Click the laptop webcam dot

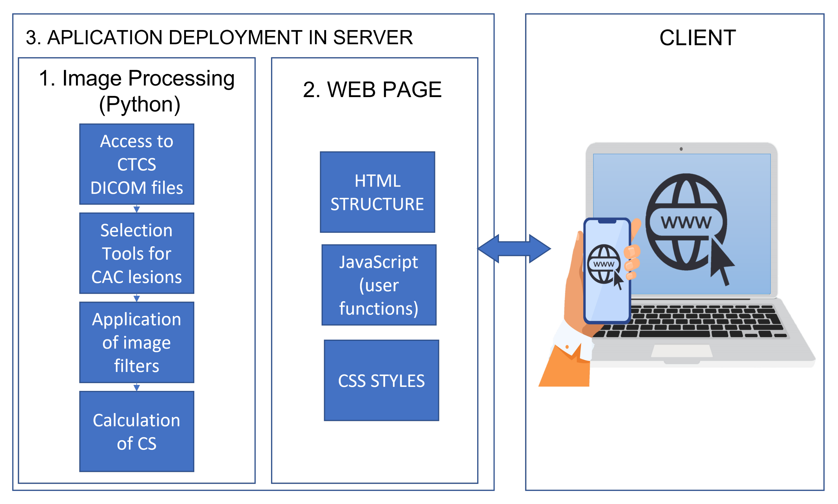coord(681,149)
